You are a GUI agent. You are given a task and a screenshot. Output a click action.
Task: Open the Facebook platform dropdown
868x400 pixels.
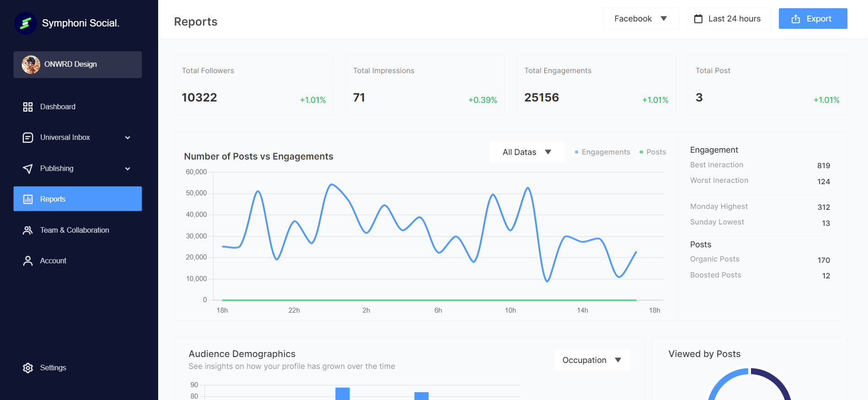tap(640, 19)
